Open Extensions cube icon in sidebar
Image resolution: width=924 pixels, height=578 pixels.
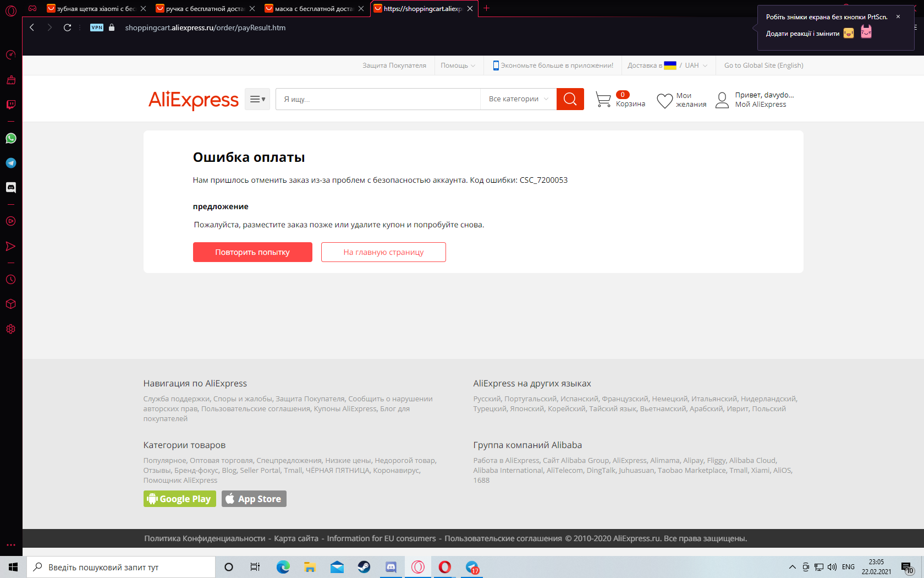pyautogui.click(x=10, y=304)
